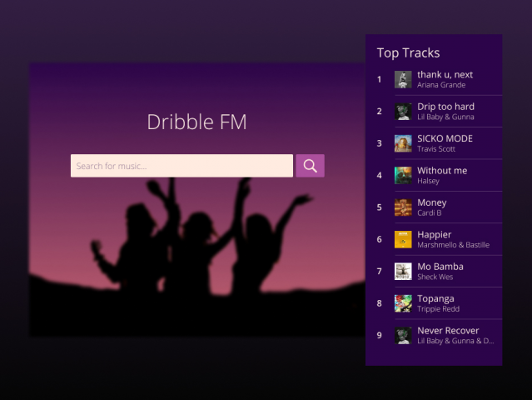Click artist name Trippie Redd
Viewport: 532px width, 400px height.
point(439,309)
